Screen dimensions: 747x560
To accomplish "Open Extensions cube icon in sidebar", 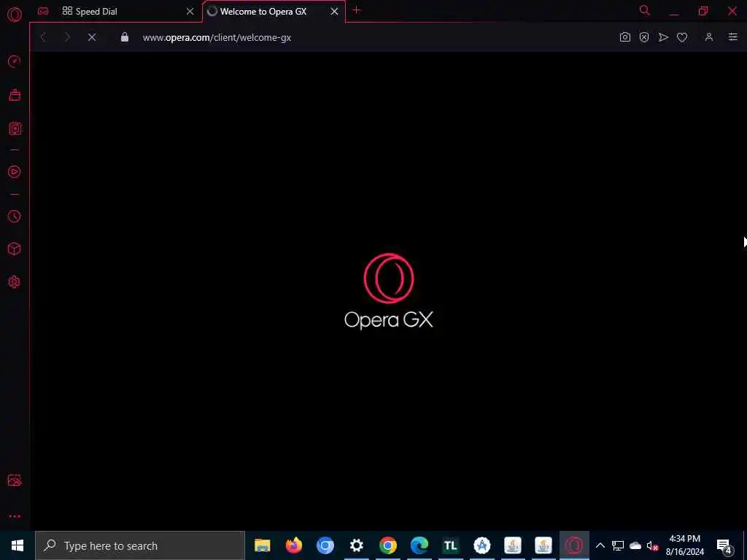I will [15, 249].
